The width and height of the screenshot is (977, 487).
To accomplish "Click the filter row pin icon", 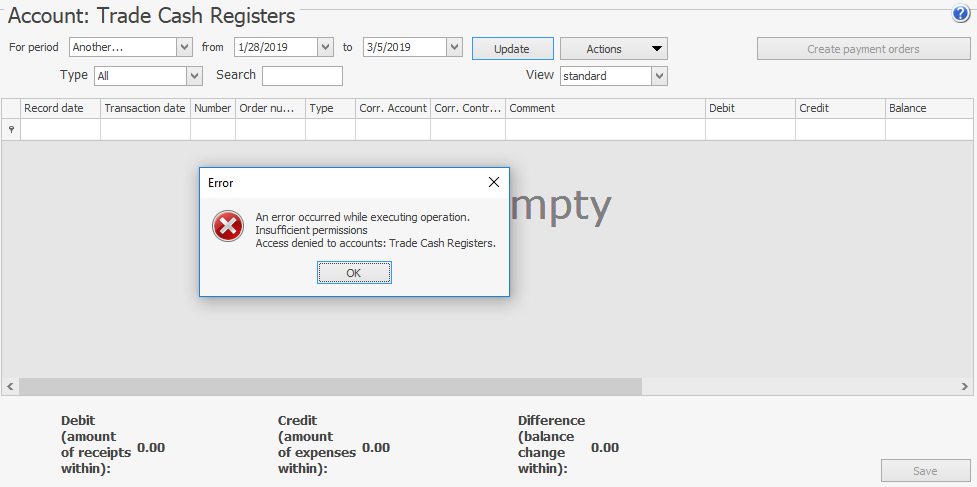I will tap(11, 129).
